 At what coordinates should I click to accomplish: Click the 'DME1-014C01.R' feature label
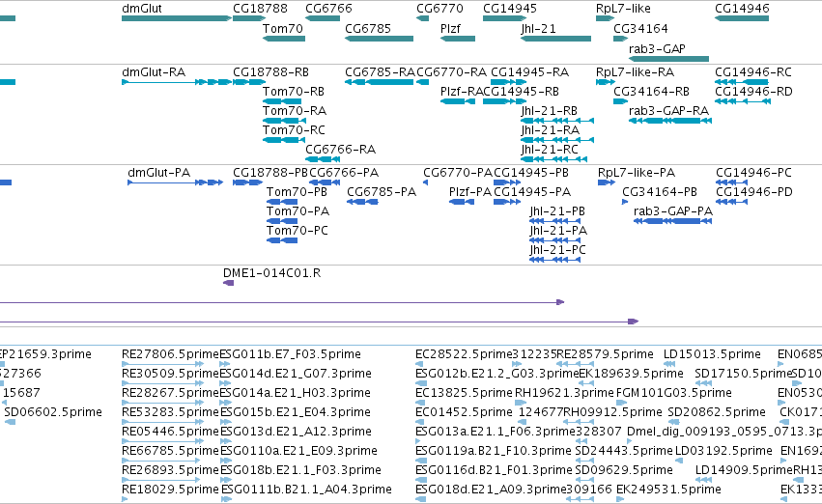click(271, 273)
